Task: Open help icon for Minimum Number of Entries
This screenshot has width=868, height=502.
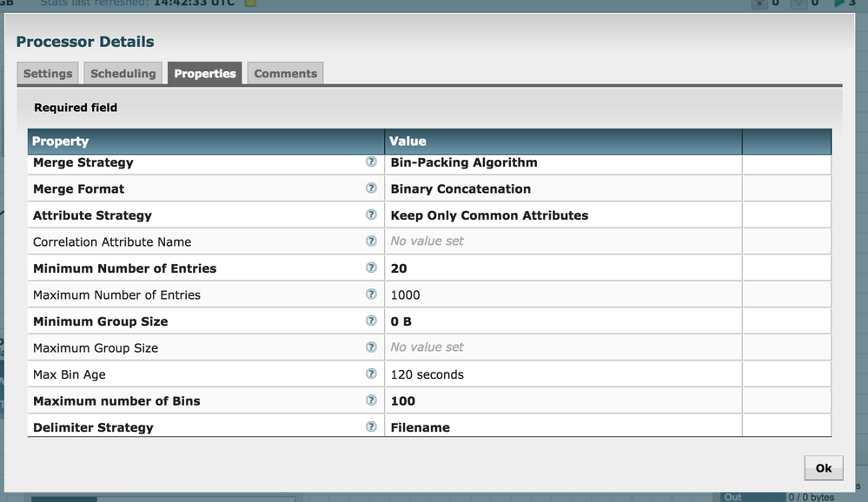Action: pyautogui.click(x=371, y=268)
